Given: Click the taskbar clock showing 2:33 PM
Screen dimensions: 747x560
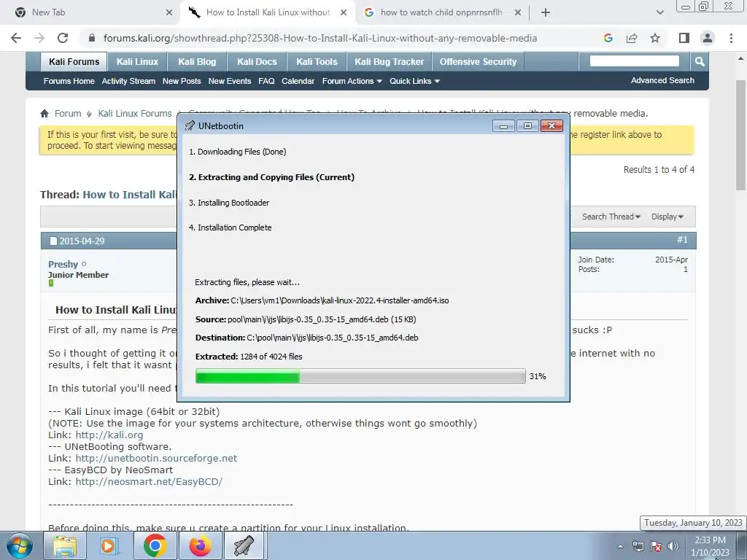Looking at the screenshot, I should pyautogui.click(x=710, y=546).
